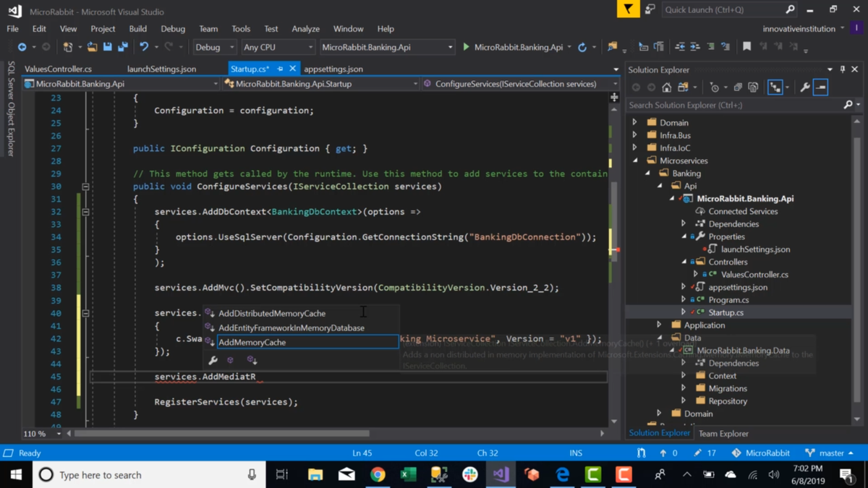Click the Save icon in toolbar
The image size is (868, 488).
[108, 47]
